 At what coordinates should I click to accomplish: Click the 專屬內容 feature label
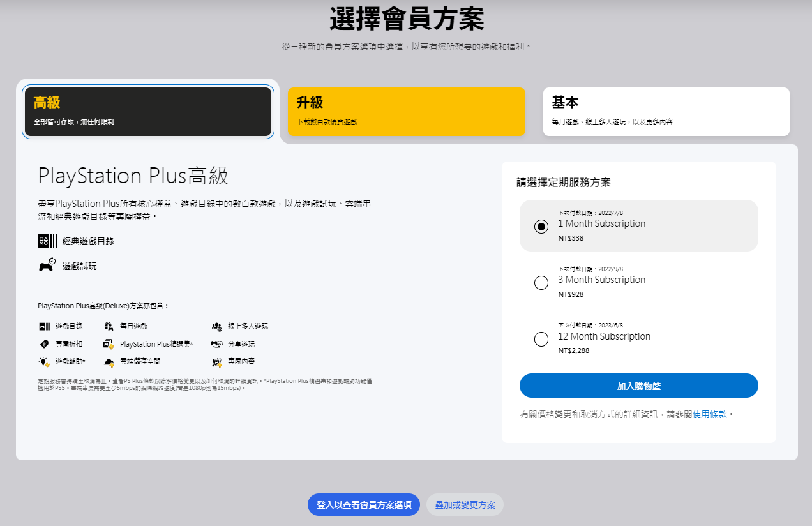pyautogui.click(x=241, y=362)
